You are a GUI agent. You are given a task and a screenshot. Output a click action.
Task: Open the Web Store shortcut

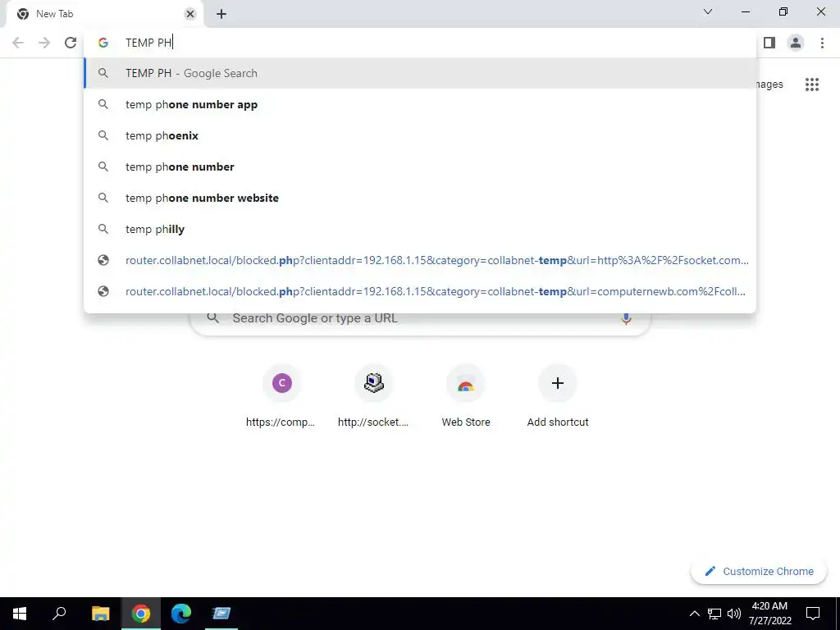click(x=466, y=396)
